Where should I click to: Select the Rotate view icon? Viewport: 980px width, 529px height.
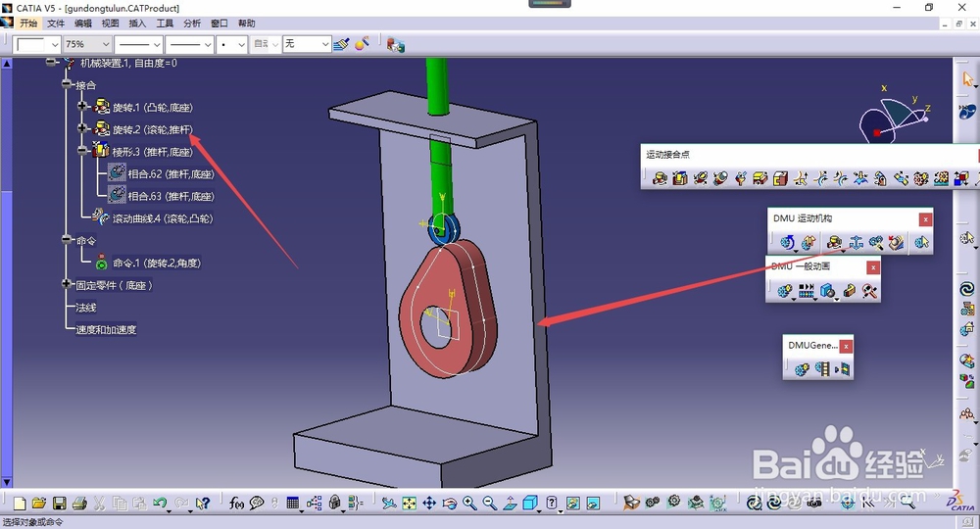pos(450,504)
